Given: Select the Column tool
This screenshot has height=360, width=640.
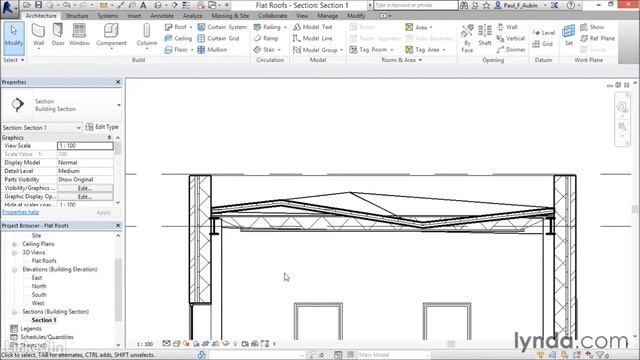Looking at the screenshot, I should pyautogui.click(x=147, y=36).
